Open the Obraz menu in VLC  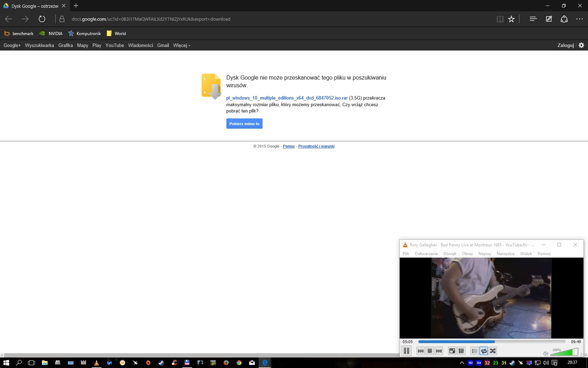[467, 254]
